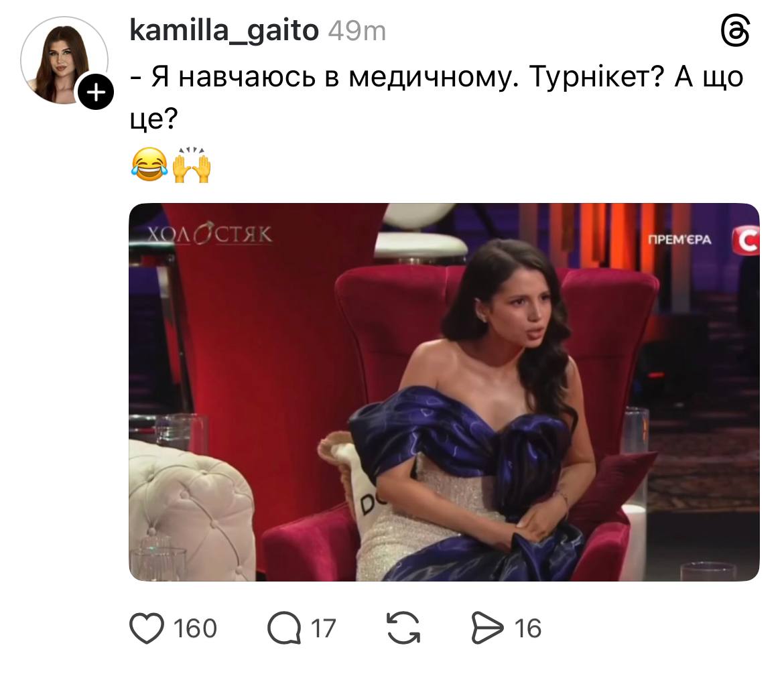Click the share paper-plane icon
The width and height of the screenshot is (784, 674).
[x=487, y=628]
